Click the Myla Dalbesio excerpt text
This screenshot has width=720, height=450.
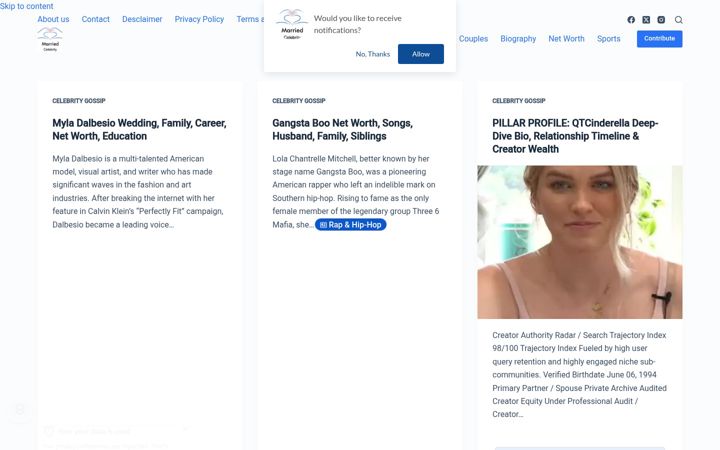(138, 191)
